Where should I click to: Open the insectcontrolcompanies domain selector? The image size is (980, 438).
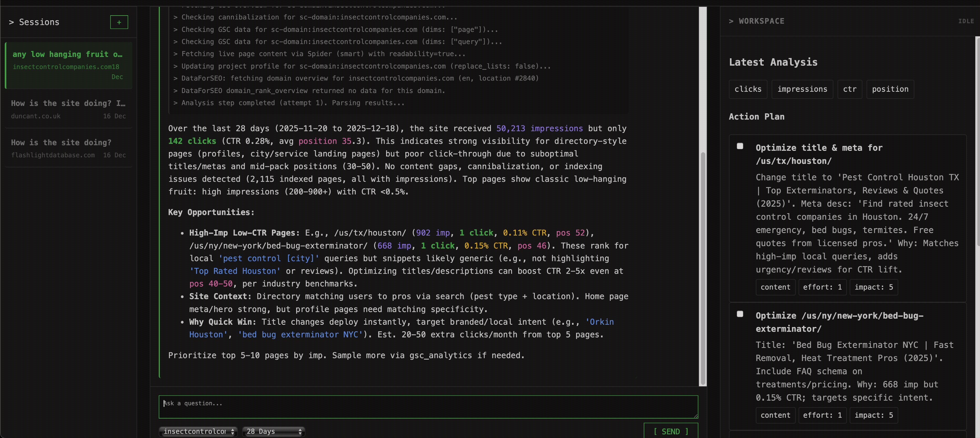pyautogui.click(x=198, y=431)
